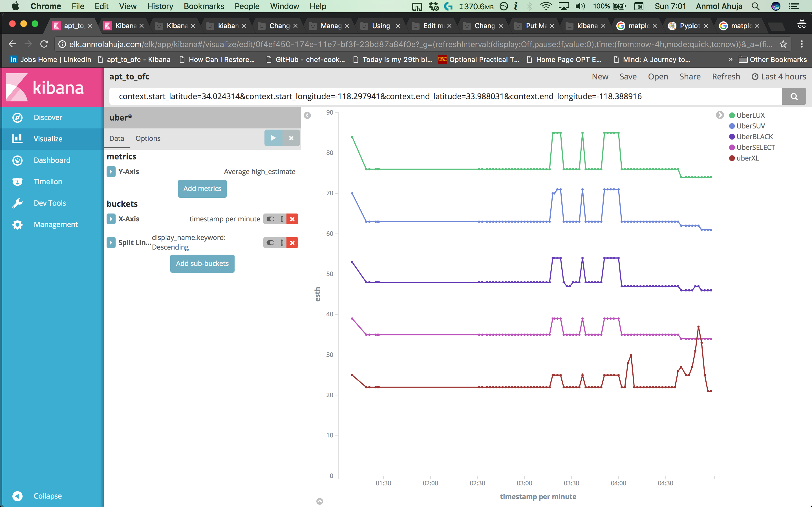Click the discard changes X button
The image size is (812, 507).
point(291,138)
